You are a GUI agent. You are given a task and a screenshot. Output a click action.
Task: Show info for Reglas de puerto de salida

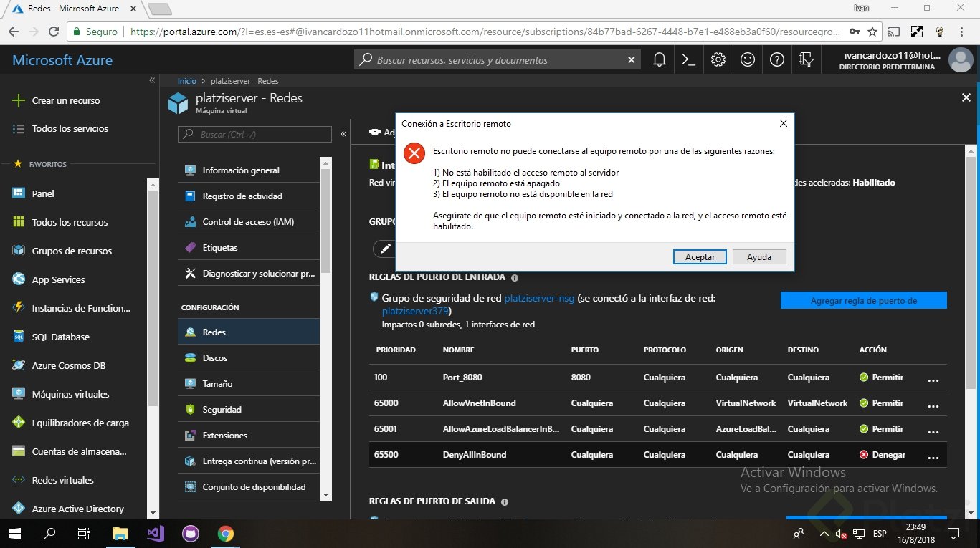[505, 503]
